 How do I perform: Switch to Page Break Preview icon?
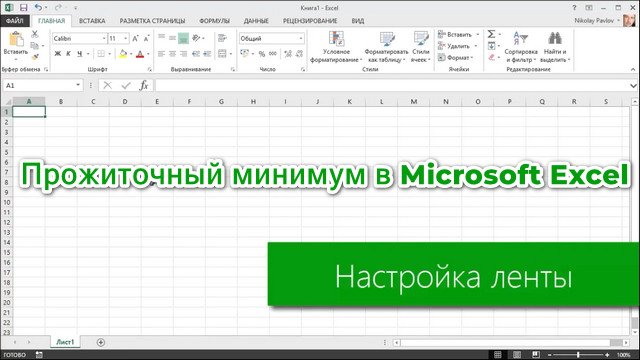click(x=536, y=355)
